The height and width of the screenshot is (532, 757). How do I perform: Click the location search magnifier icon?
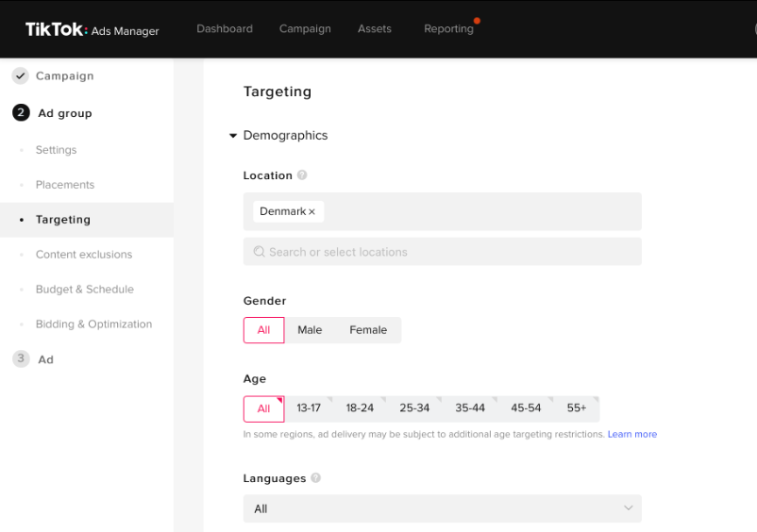coord(260,252)
